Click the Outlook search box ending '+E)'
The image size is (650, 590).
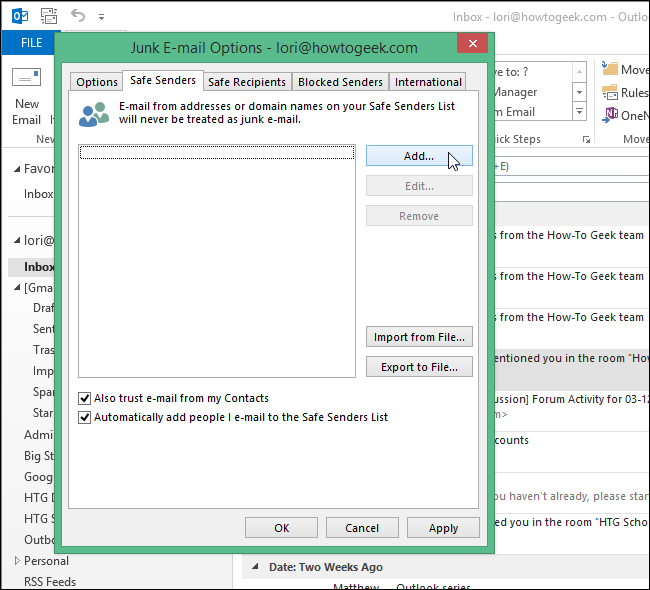572,166
